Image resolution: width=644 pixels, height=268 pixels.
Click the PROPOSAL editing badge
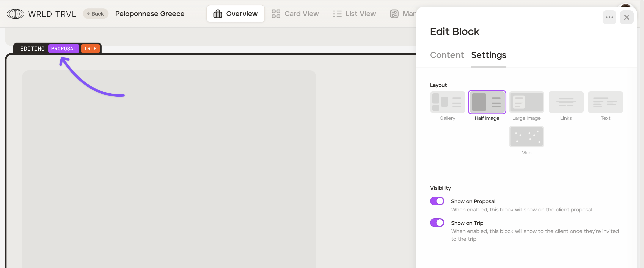click(63, 49)
